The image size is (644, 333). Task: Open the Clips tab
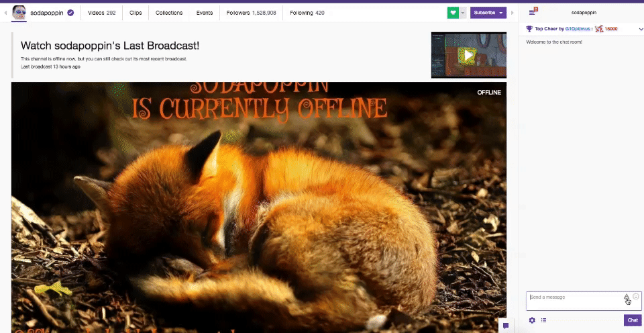pyautogui.click(x=136, y=13)
